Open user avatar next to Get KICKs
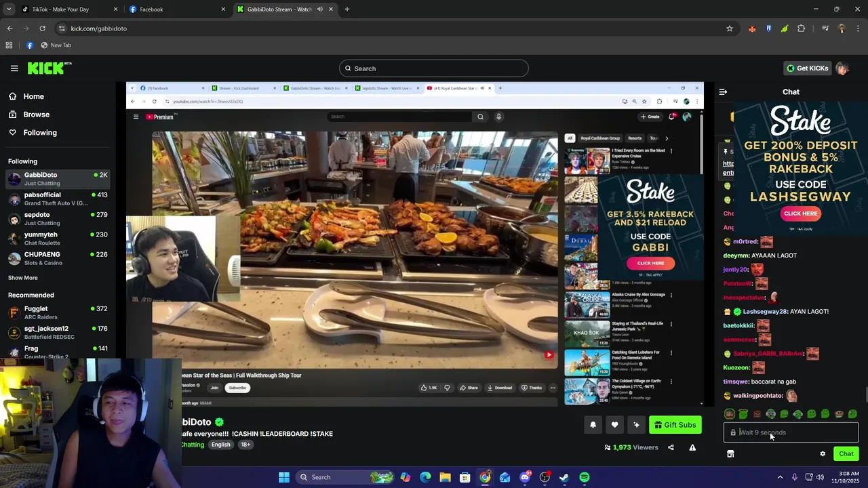The image size is (868, 488). coord(842,68)
